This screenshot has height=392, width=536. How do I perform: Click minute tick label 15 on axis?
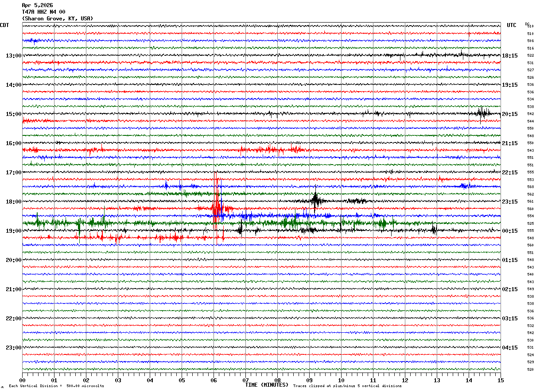tap(501, 380)
